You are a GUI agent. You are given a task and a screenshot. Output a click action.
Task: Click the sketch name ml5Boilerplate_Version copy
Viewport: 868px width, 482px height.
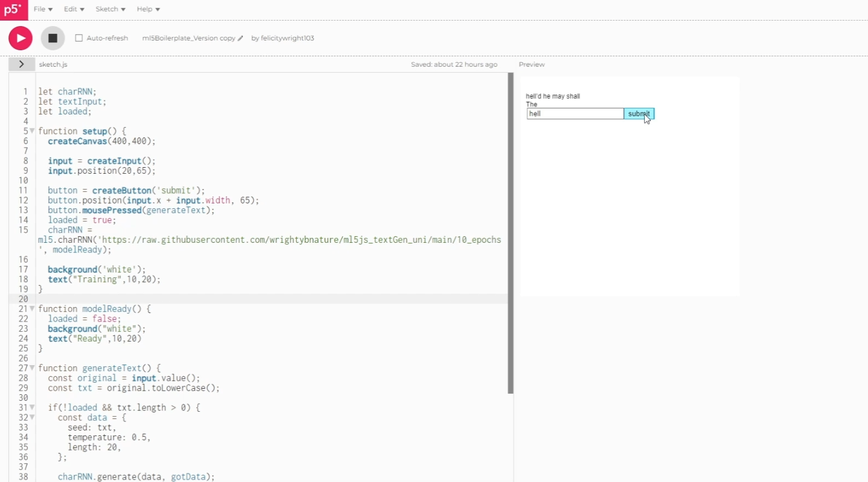[188, 38]
